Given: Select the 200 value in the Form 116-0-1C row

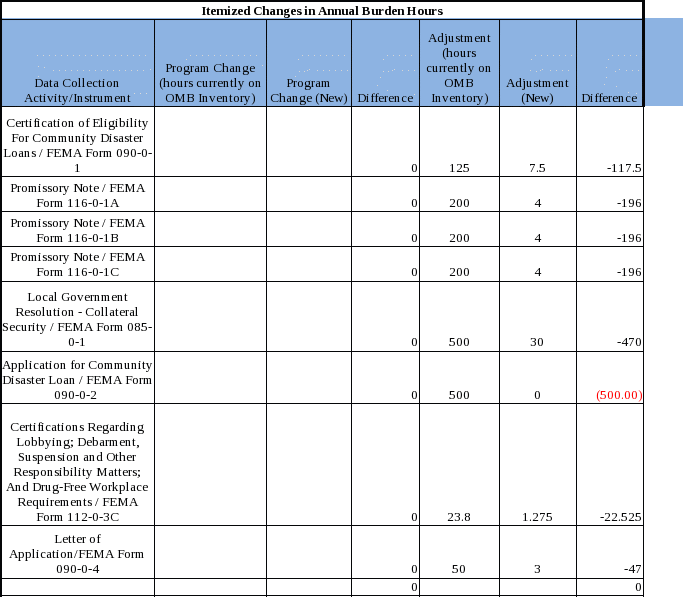Looking at the screenshot, I should pyautogui.click(x=460, y=272).
